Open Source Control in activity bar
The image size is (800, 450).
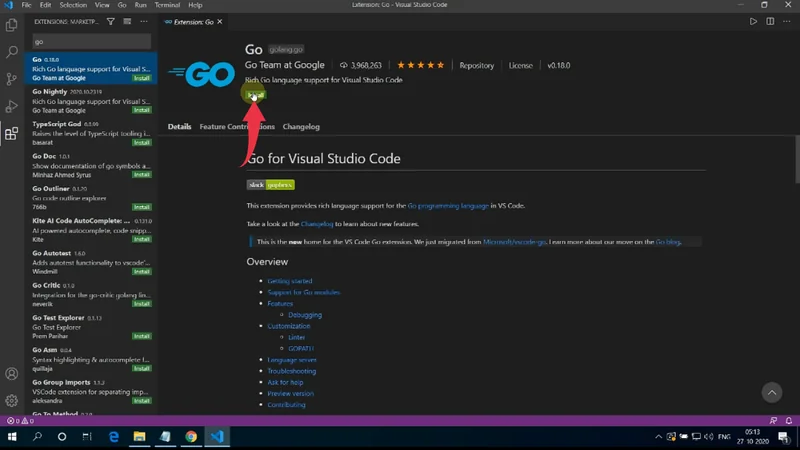12,78
